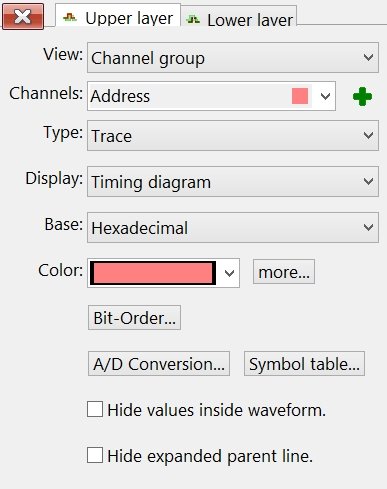Click the green plus add-channel icon
387x489 pixels.
pyautogui.click(x=362, y=97)
